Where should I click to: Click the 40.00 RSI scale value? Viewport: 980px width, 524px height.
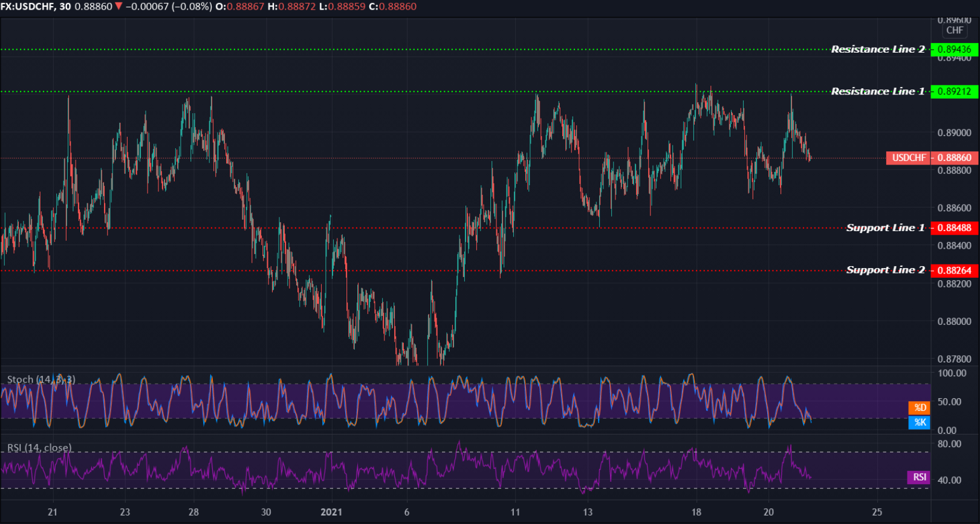[x=949, y=480]
